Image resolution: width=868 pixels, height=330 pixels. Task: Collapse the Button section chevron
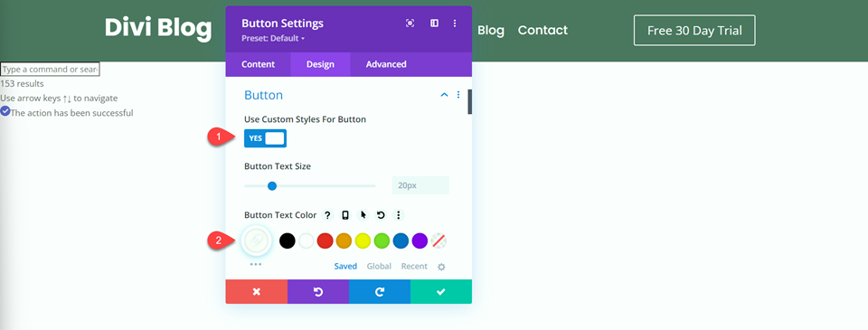tap(444, 95)
